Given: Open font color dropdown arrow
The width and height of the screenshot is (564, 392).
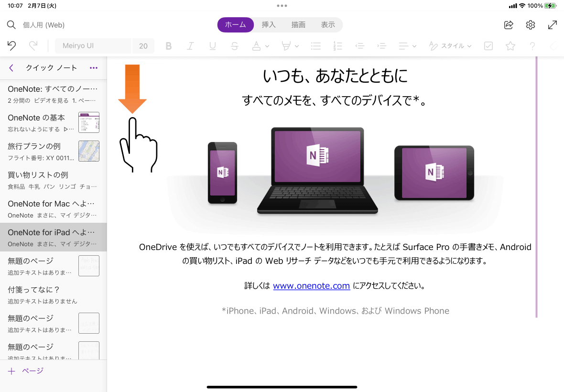Looking at the screenshot, I should pyautogui.click(x=267, y=46).
